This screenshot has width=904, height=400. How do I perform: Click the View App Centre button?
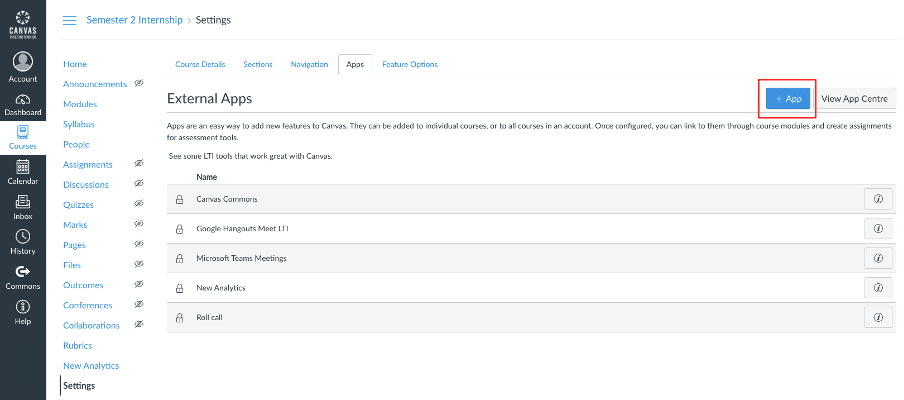coord(856,99)
